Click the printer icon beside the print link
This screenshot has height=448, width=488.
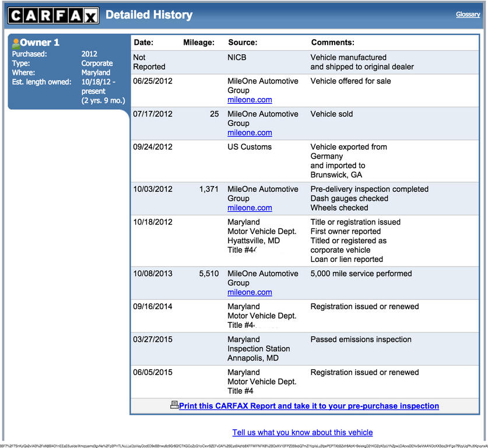174,405
